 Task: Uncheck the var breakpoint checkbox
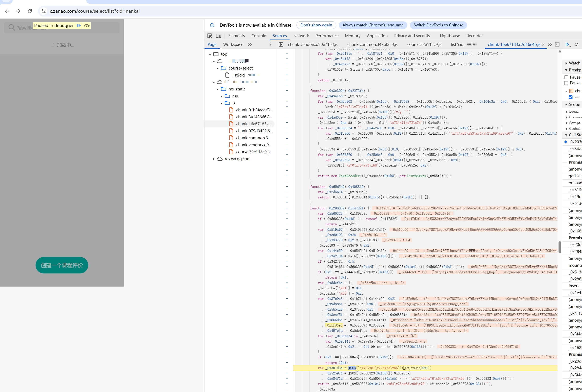[571, 97]
